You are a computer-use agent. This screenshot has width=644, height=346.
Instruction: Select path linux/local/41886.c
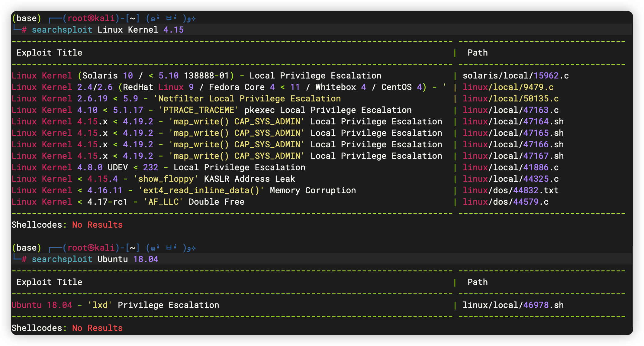[510, 167]
